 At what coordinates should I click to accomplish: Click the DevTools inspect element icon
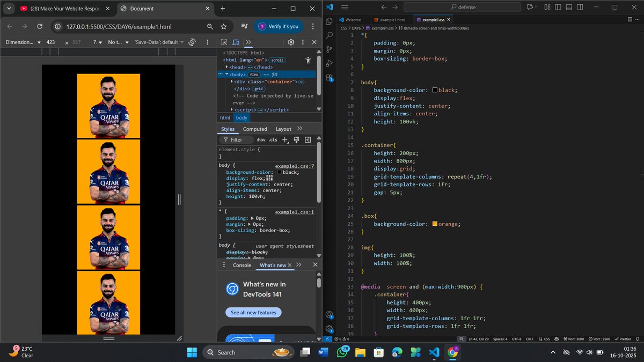coord(224,42)
